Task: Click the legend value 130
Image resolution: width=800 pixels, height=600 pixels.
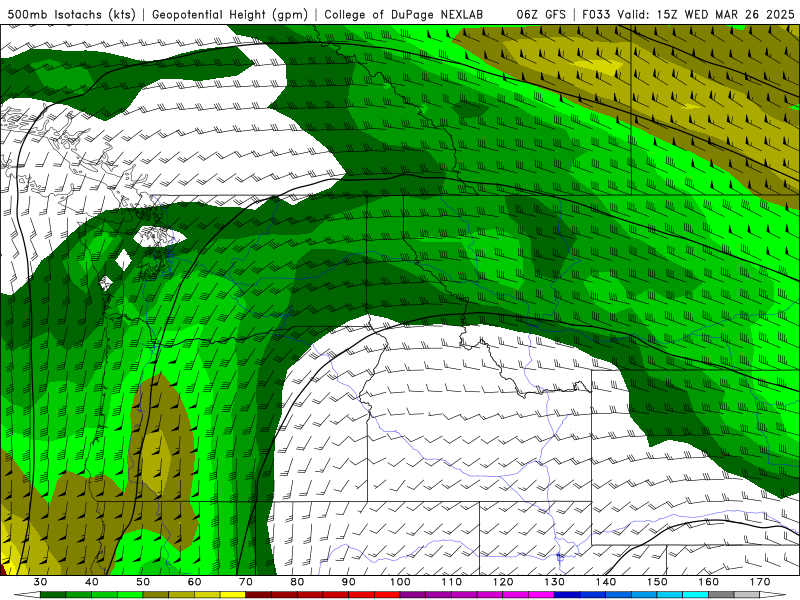Action: coord(554,582)
